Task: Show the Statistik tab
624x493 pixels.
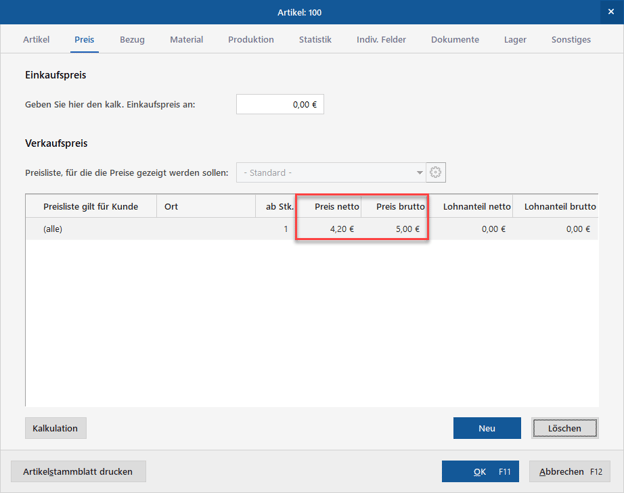Action: point(315,40)
